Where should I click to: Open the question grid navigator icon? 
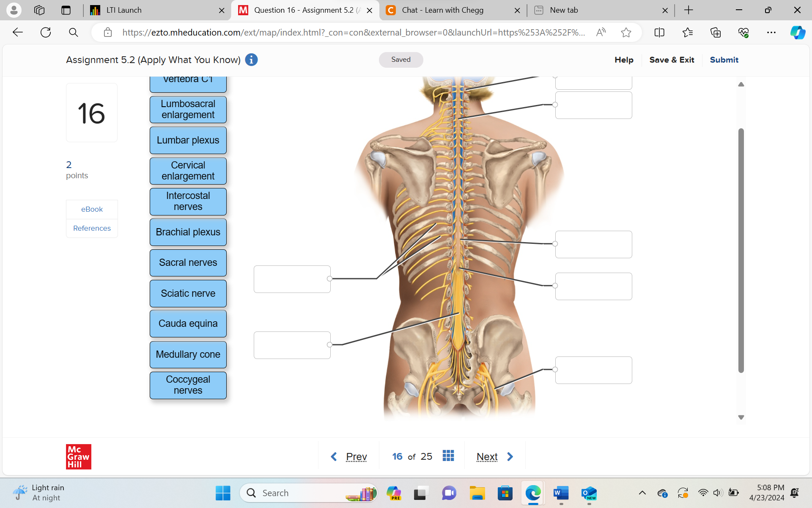click(448, 456)
